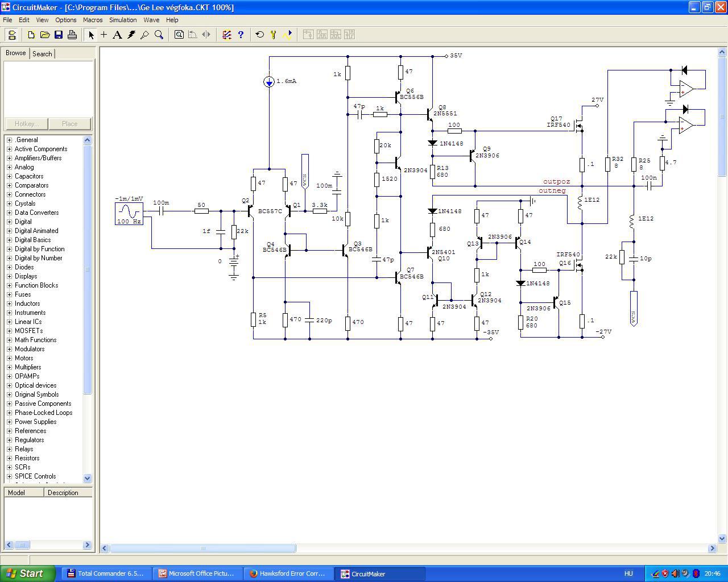
Task: Open the Simulation menu
Action: click(x=123, y=20)
